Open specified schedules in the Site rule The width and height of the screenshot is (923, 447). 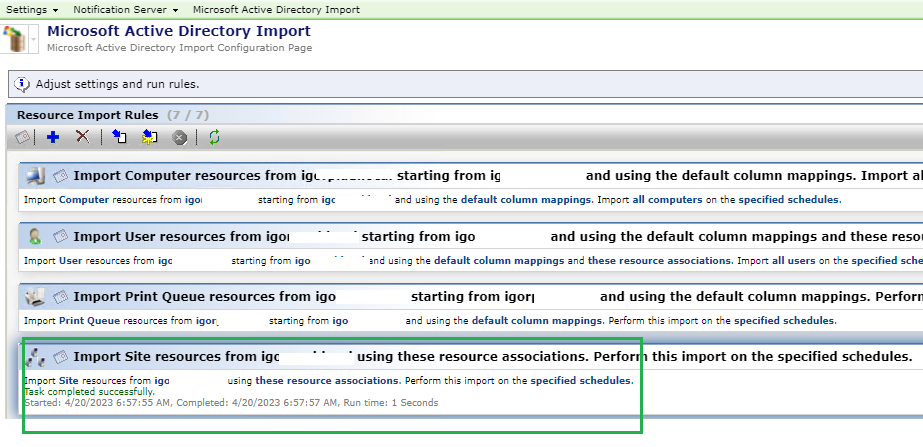point(581,380)
